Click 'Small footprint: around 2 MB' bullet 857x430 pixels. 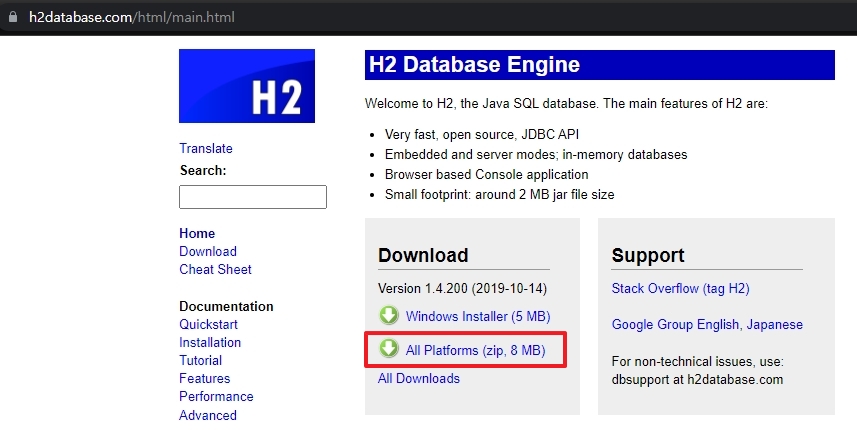tap(500, 195)
